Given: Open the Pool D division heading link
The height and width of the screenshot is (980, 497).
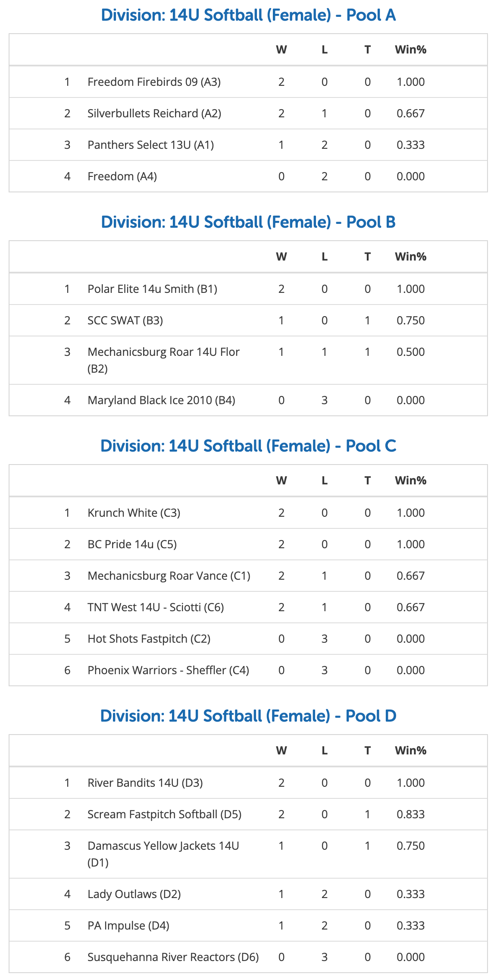Looking at the screenshot, I should (x=248, y=716).
